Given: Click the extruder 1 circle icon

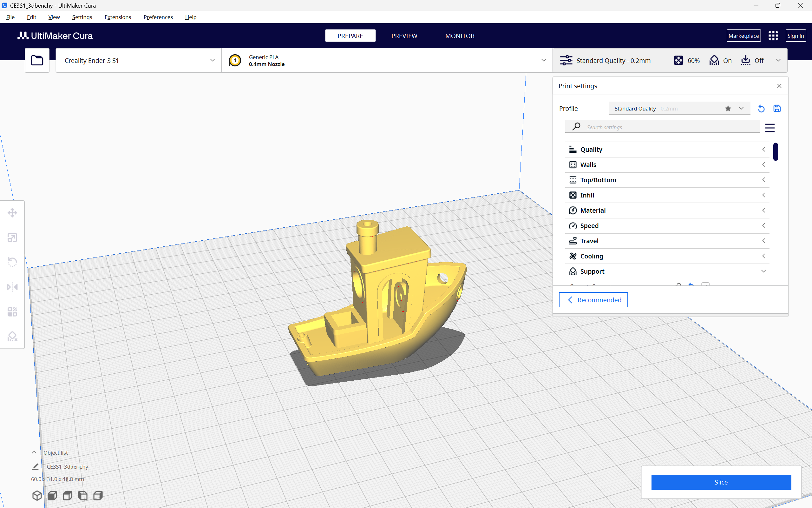Looking at the screenshot, I should pos(235,60).
